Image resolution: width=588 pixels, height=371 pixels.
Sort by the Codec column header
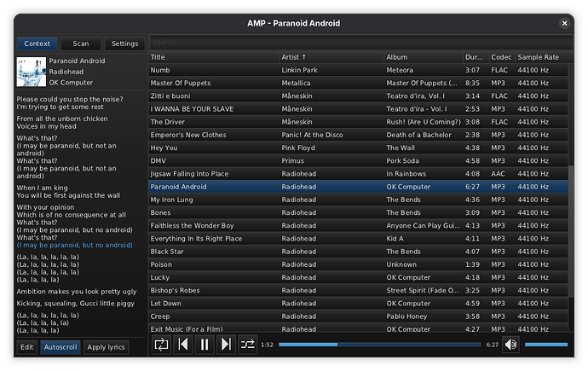pos(502,57)
